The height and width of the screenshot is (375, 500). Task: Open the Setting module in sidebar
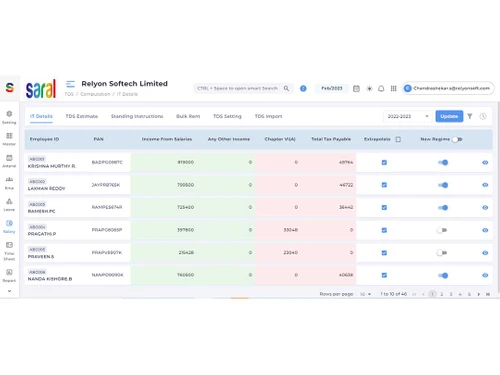click(x=9, y=117)
